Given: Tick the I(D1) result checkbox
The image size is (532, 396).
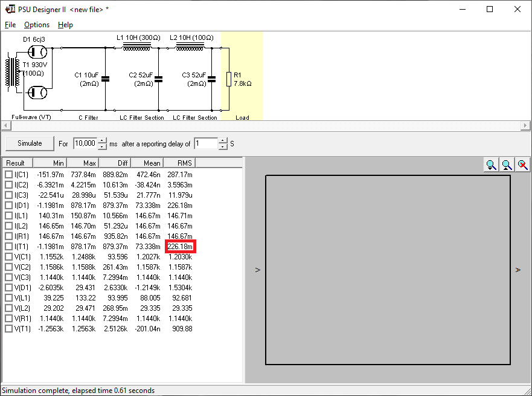Looking at the screenshot, I should pyautogui.click(x=9, y=206).
